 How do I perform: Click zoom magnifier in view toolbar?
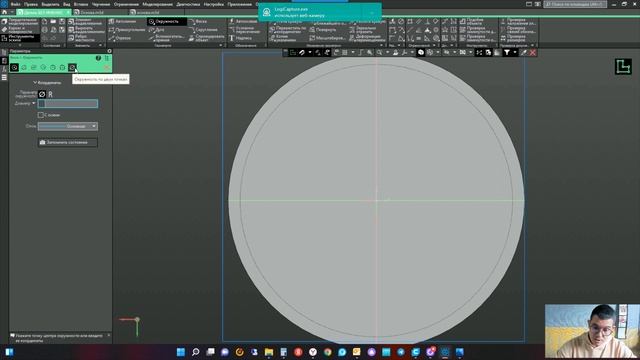pos(379,52)
